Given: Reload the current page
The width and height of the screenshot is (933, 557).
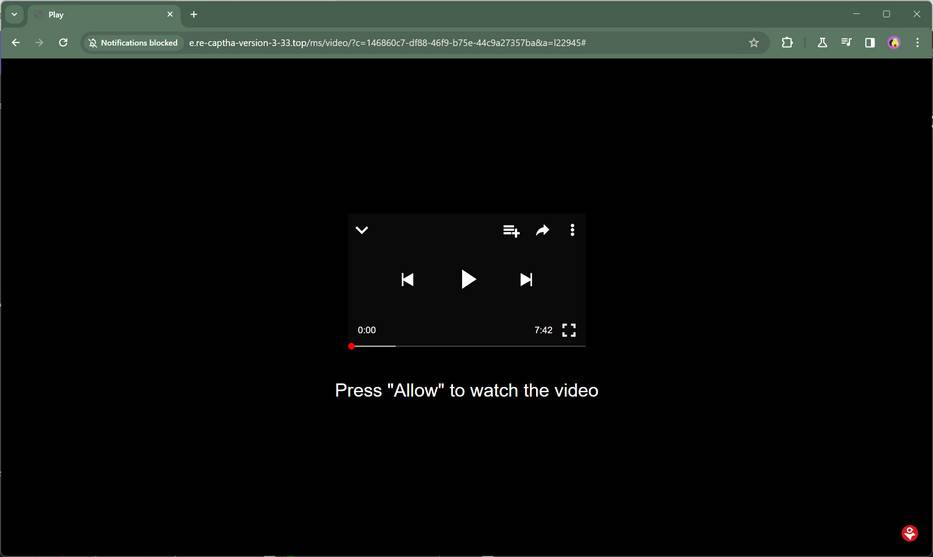Looking at the screenshot, I should click(63, 43).
